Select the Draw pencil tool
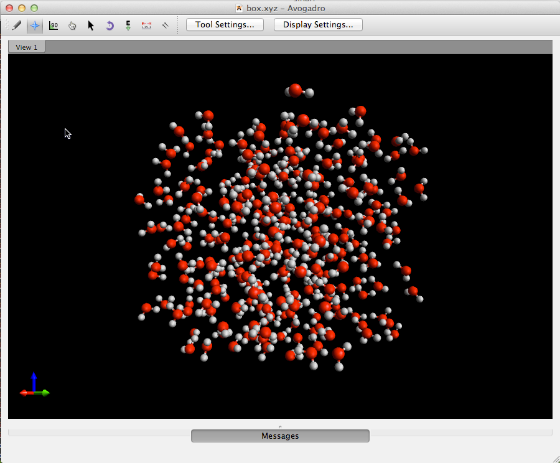Image resolution: width=560 pixels, height=463 pixels. pyautogui.click(x=16, y=25)
